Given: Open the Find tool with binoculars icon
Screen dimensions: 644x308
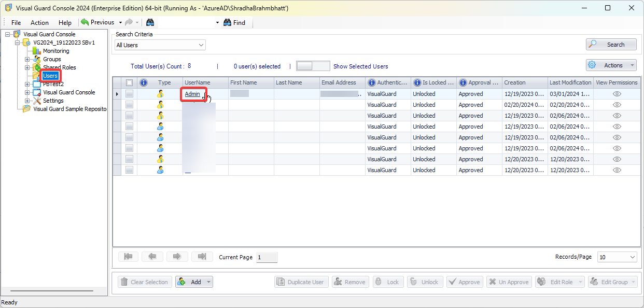Looking at the screenshot, I should coord(234,22).
